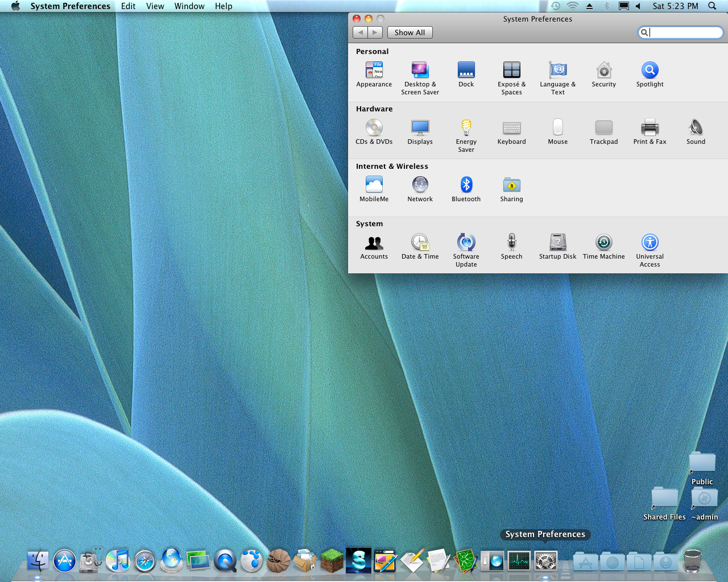Open Activity Monitor from the Dock
728x582 pixels.
[x=519, y=561]
